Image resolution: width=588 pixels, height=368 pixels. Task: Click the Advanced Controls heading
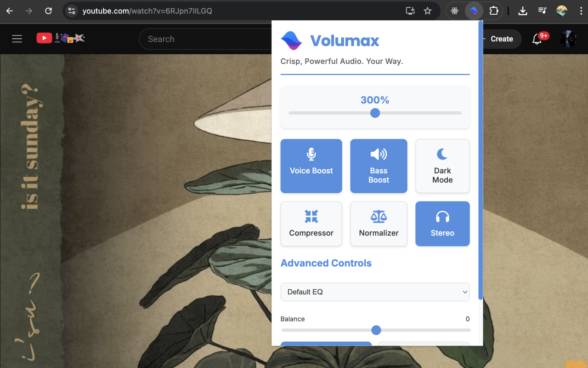click(x=326, y=263)
